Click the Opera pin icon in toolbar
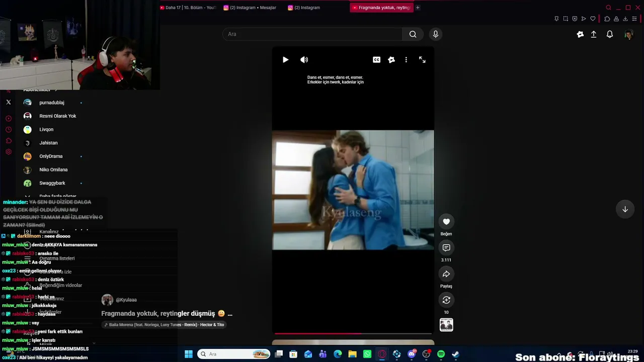This screenshot has height=362, width=644. [556, 19]
